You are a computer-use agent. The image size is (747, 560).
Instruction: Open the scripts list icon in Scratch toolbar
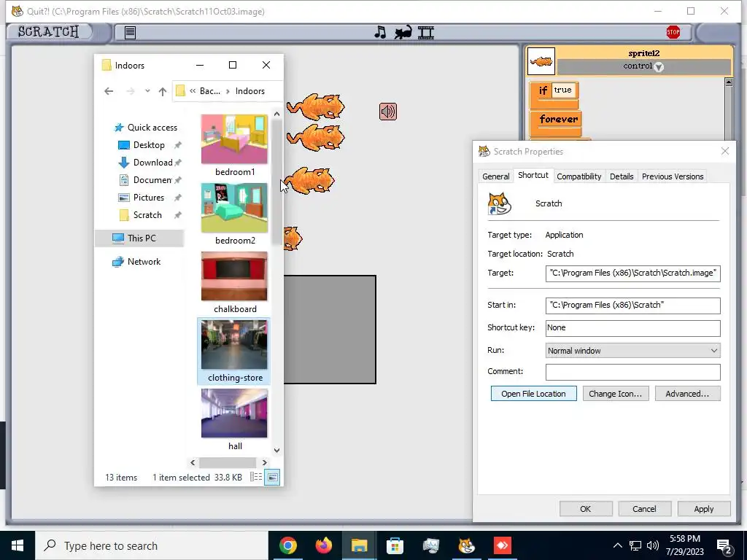point(130,32)
